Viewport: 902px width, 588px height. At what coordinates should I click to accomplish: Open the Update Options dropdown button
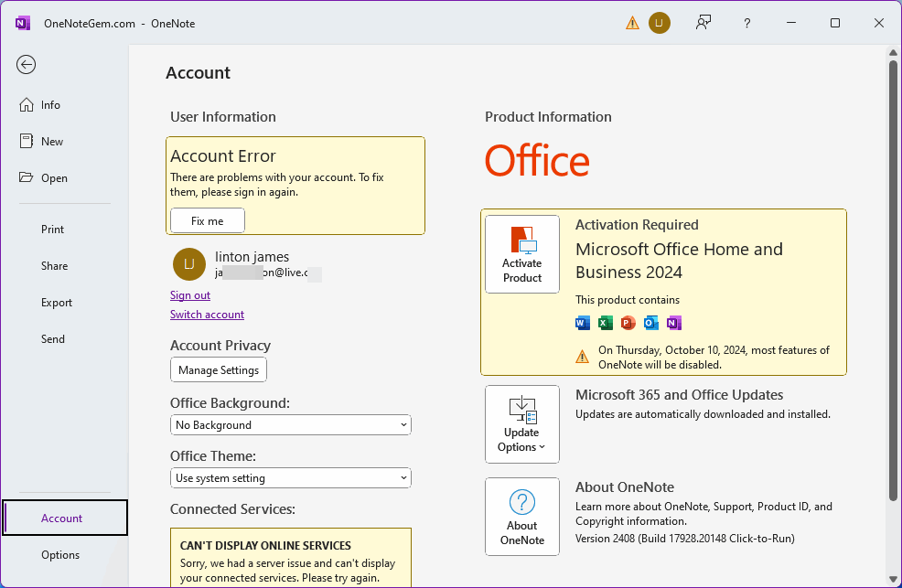(x=521, y=424)
